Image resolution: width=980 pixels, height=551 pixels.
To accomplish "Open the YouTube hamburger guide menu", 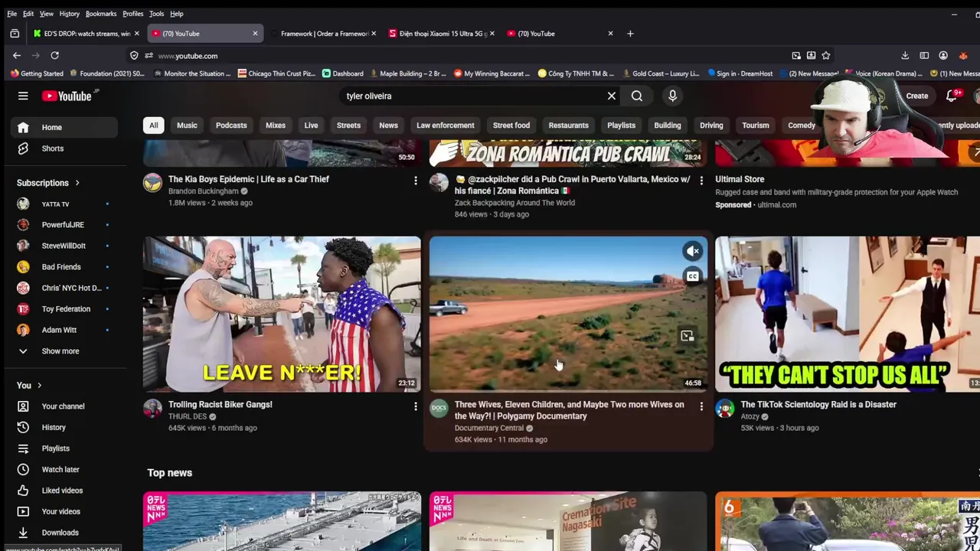I will [23, 96].
